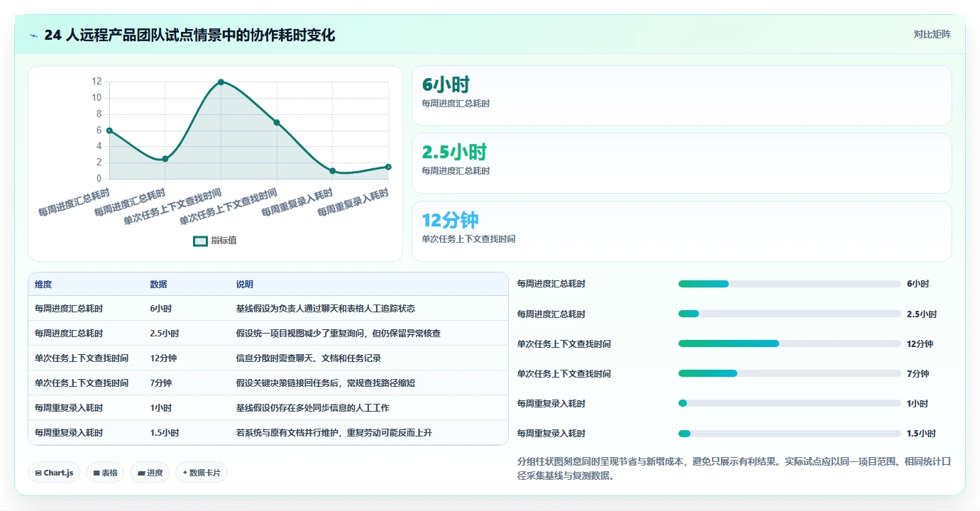Click the 12 label on chart y-axis

click(x=97, y=82)
